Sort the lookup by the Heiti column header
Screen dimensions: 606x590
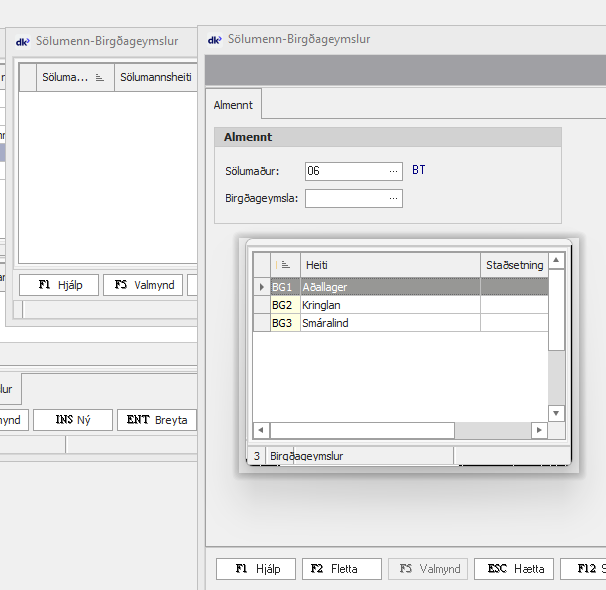click(x=390, y=265)
